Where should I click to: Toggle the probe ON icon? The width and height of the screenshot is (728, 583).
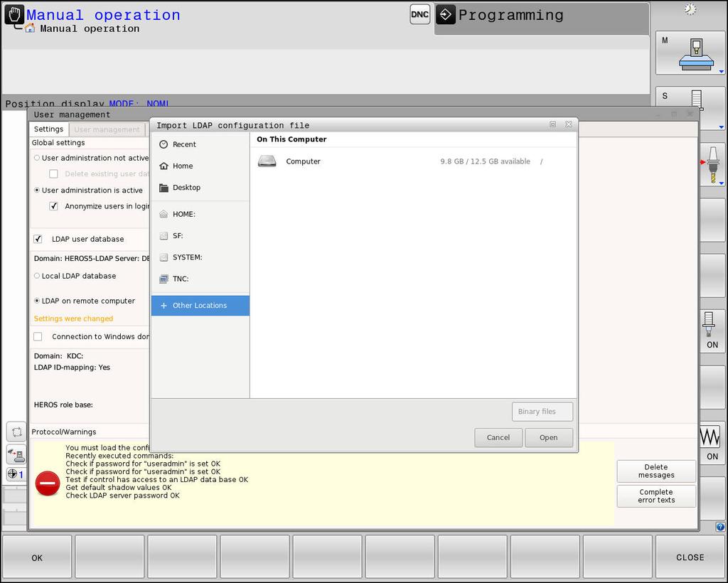[x=712, y=331]
